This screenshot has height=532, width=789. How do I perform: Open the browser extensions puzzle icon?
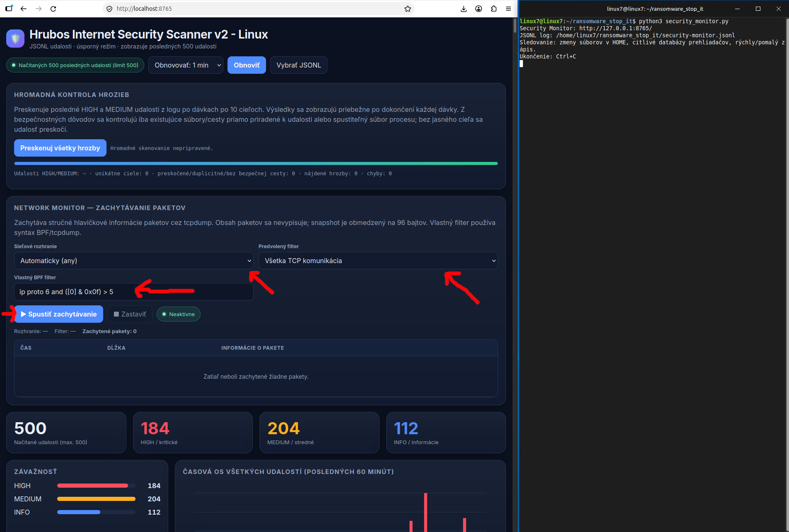click(494, 9)
